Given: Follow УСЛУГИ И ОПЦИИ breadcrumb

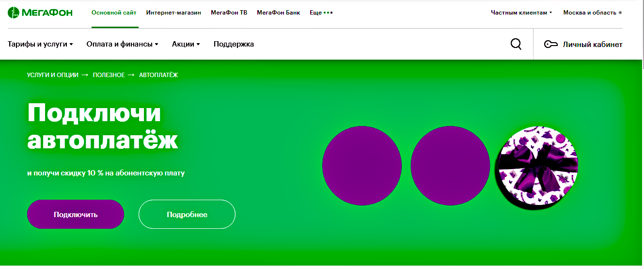Looking at the screenshot, I should coord(53,75).
